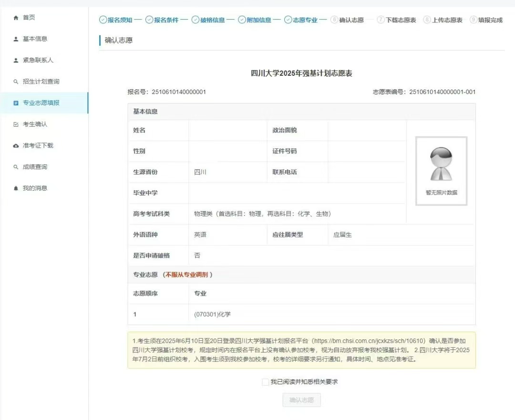The width and height of the screenshot is (515, 420).
Task: Click the yellow notice about 校考 confirmation
Action: pyautogui.click(x=301, y=350)
